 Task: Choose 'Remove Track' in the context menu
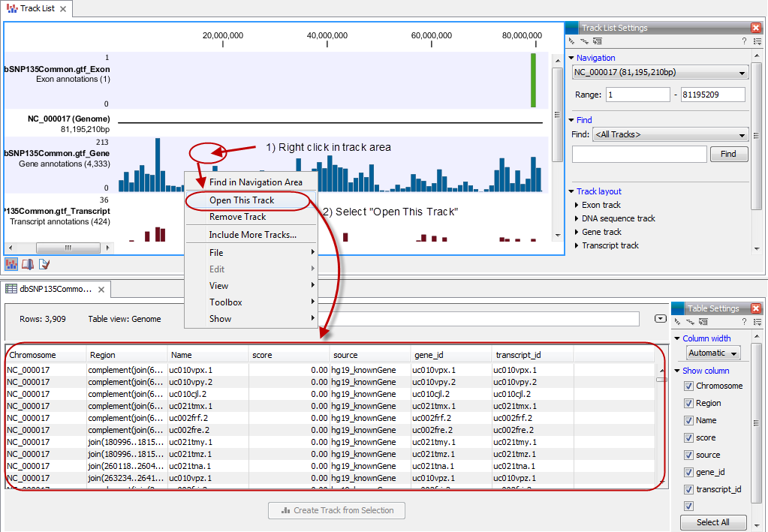pos(237,217)
